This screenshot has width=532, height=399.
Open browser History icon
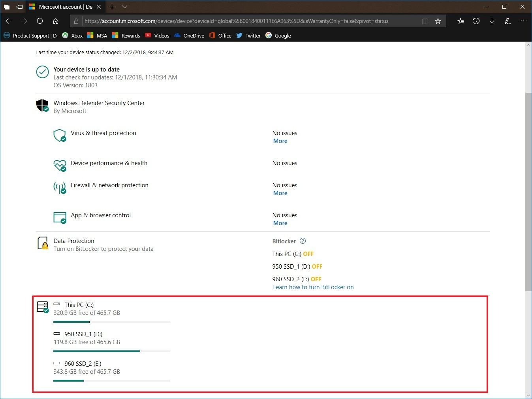coord(476,21)
